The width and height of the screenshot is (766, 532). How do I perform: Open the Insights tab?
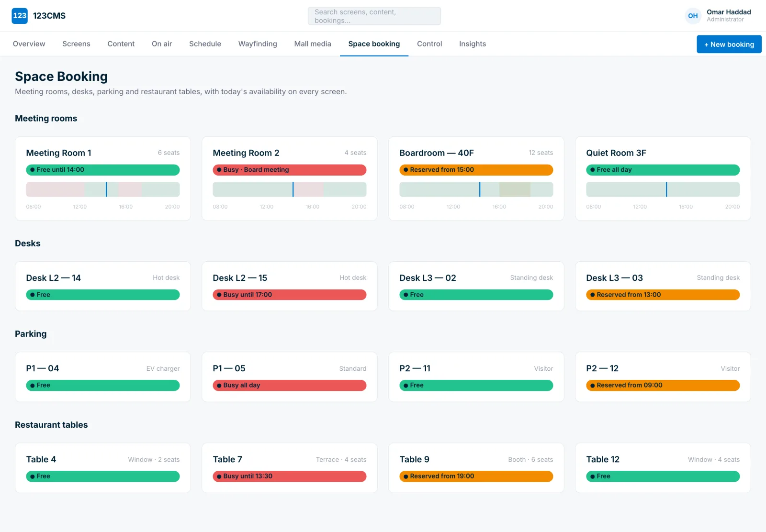[x=473, y=44]
